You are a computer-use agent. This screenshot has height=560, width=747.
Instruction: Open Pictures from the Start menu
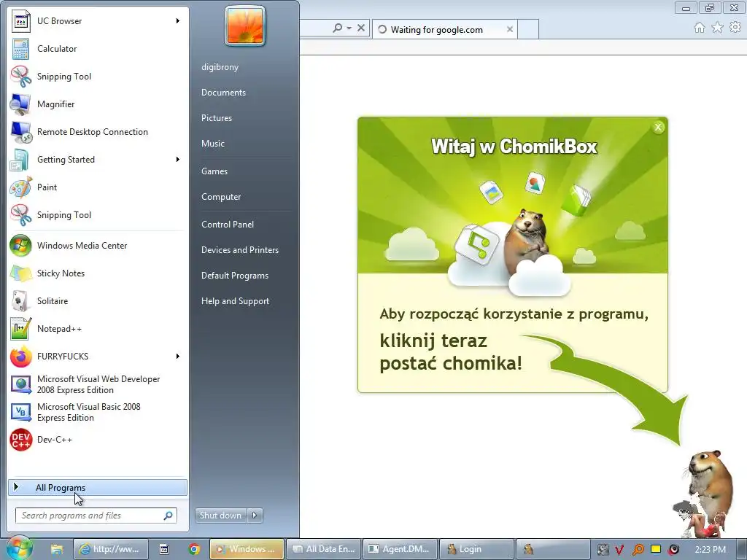pos(217,118)
